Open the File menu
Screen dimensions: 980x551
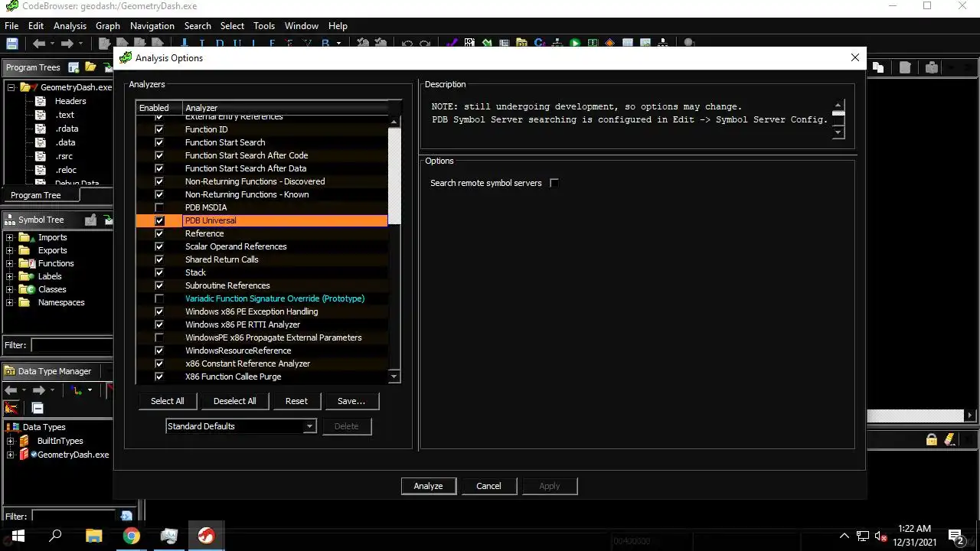[x=11, y=25]
